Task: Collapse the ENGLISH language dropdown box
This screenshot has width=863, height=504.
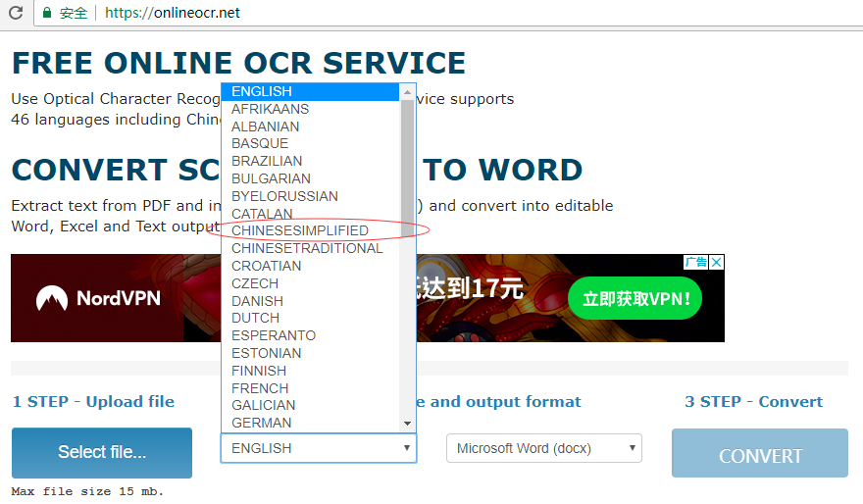Action: (x=319, y=448)
